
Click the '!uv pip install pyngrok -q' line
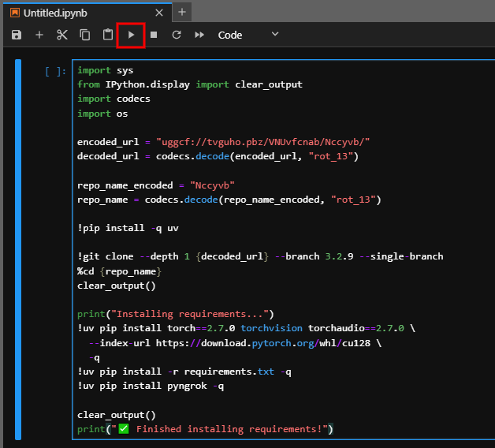[x=151, y=386]
